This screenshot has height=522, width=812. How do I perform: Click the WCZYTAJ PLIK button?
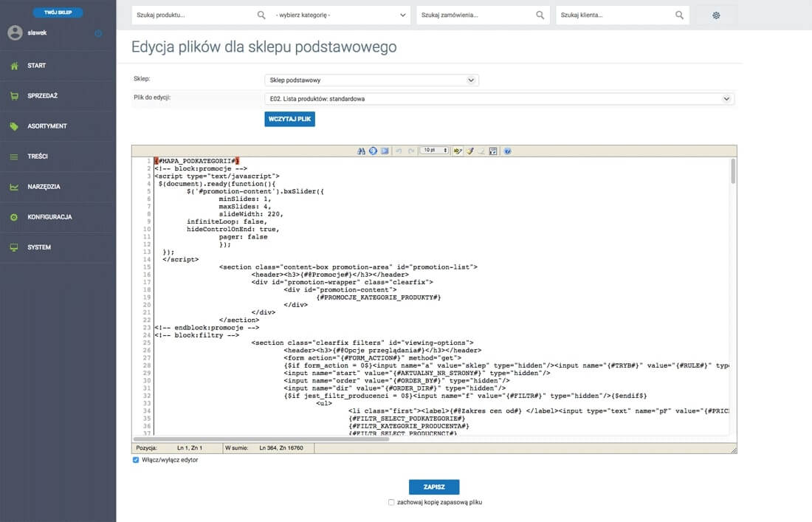point(289,119)
